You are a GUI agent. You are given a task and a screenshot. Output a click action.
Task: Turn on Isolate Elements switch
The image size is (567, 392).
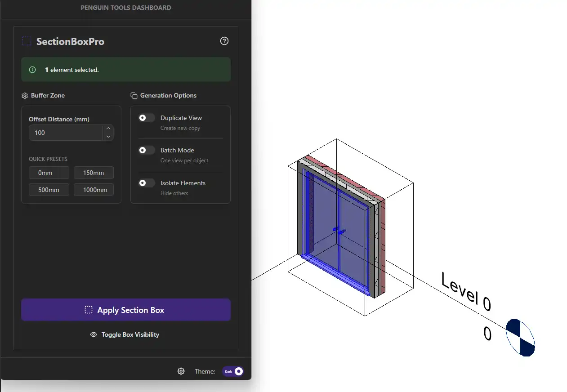[147, 183]
